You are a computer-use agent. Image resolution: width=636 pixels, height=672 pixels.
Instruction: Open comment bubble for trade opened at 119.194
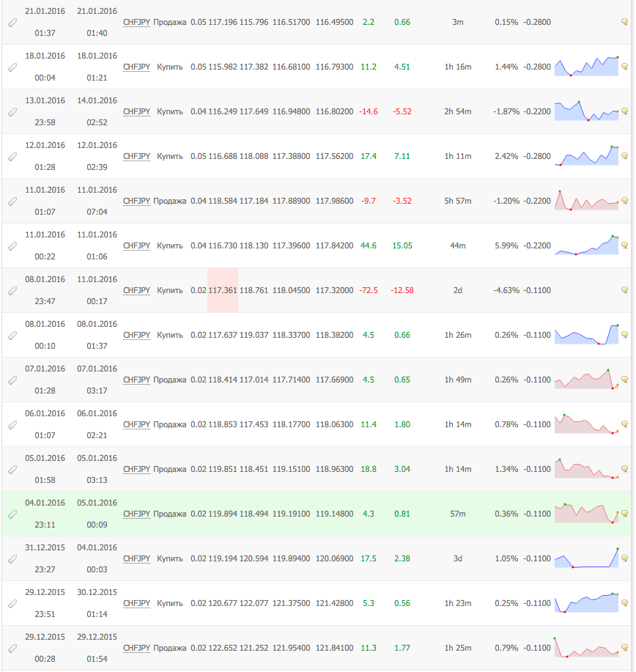pyautogui.click(x=624, y=558)
